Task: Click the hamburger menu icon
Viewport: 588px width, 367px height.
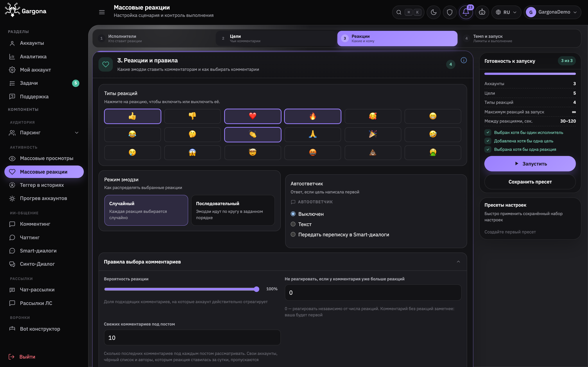Action: click(x=102, y=12)
